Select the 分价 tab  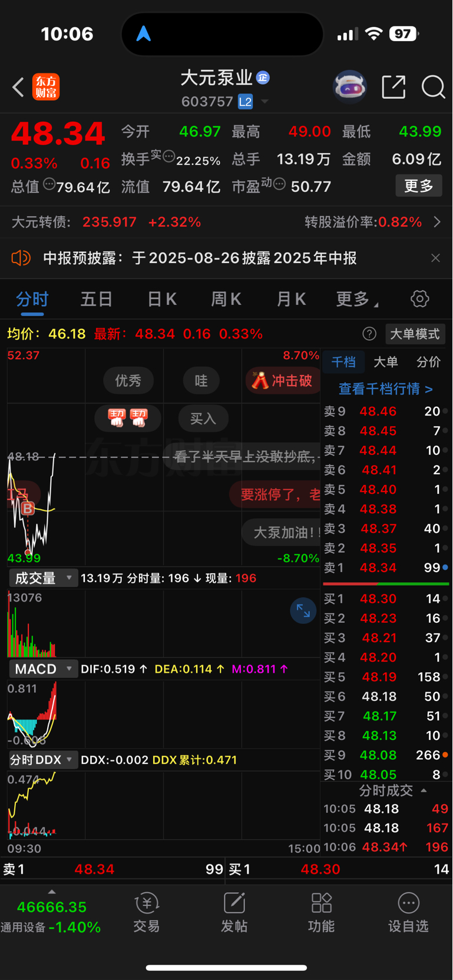pyautogui.click(x=428, y=361)
